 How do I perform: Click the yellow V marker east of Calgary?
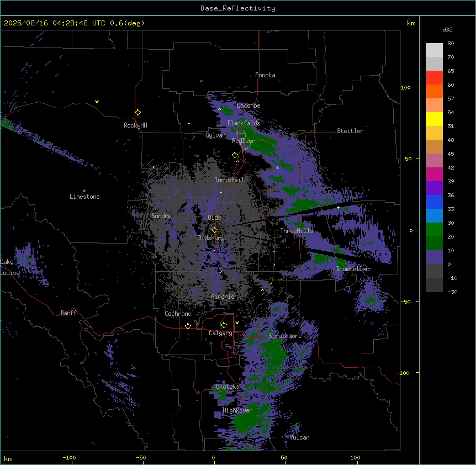[237, 323]
